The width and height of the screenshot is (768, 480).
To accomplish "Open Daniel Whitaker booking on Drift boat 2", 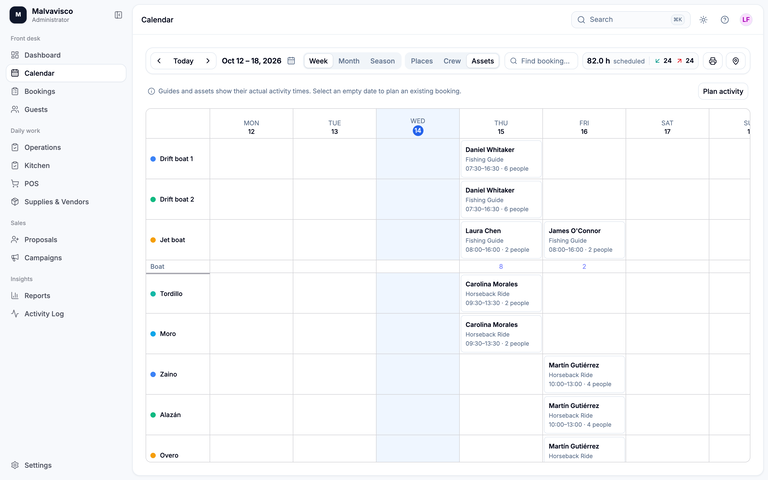I will pos(501,199).
